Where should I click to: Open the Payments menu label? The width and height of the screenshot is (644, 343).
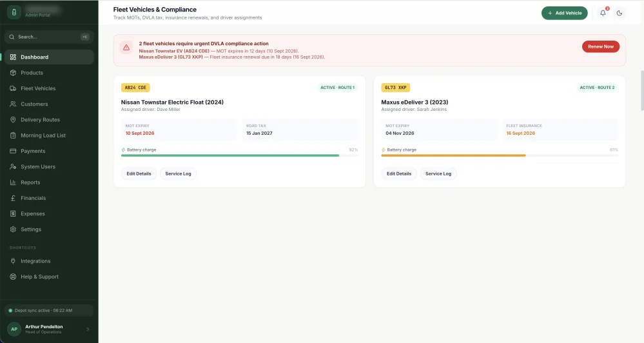tap(34, 151)
